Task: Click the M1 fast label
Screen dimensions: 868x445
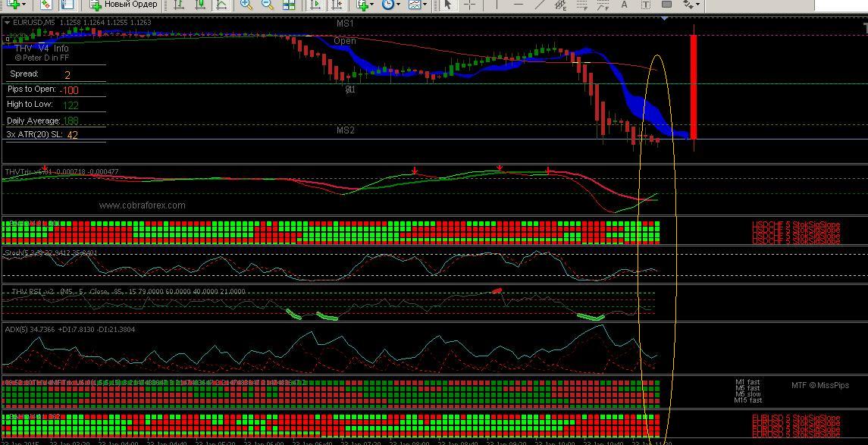Action: pyautogui.click(x=747, y=382)
